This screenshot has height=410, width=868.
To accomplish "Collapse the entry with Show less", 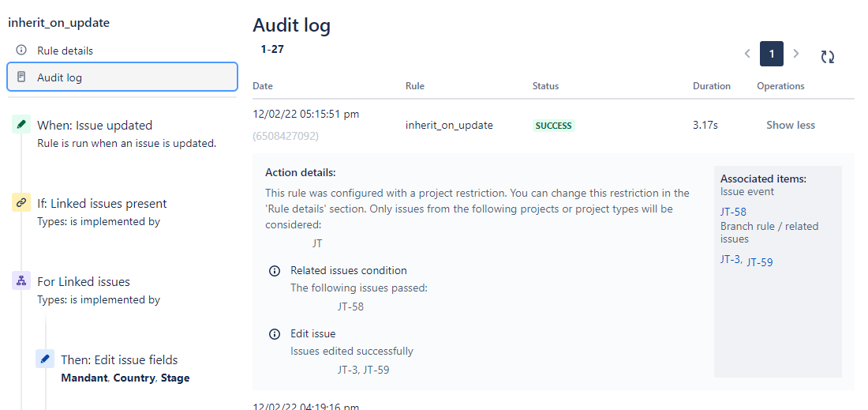I will pos(791,126).
